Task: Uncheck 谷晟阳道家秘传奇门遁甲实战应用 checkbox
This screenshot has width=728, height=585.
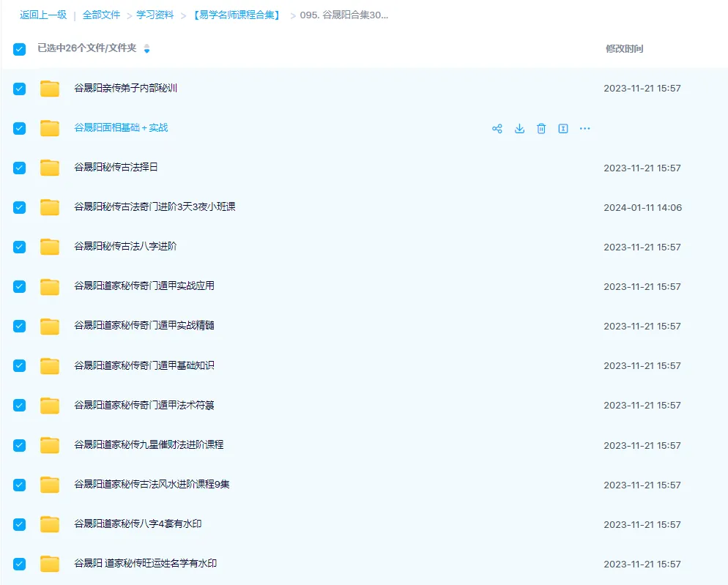Action: [x=20, y=286]
